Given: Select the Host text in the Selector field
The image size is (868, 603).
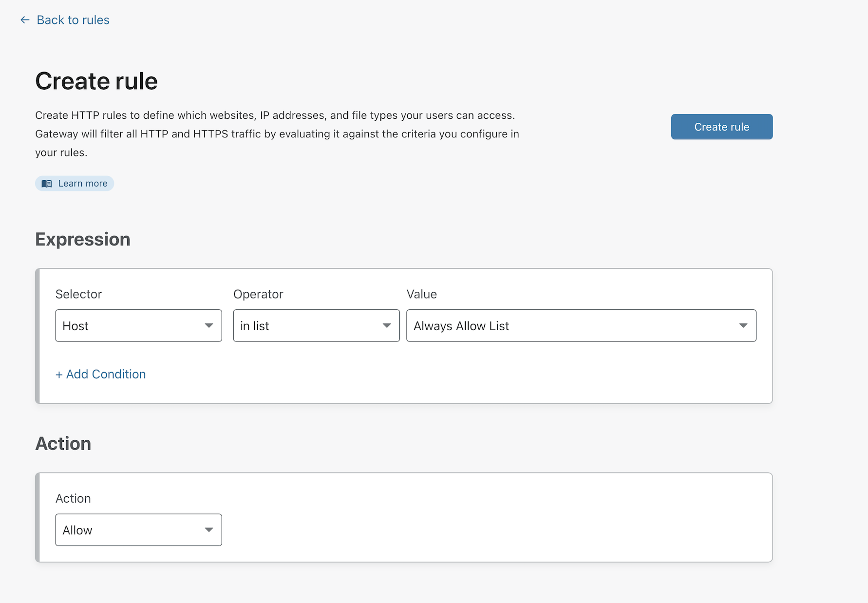Looking at the screenshot, I should click(x=75, y=325).
